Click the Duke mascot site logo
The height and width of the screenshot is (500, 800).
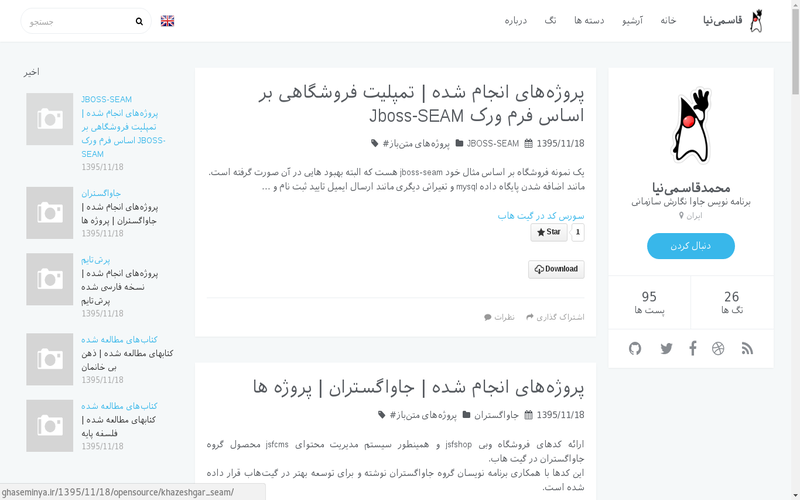pos(756,21)
